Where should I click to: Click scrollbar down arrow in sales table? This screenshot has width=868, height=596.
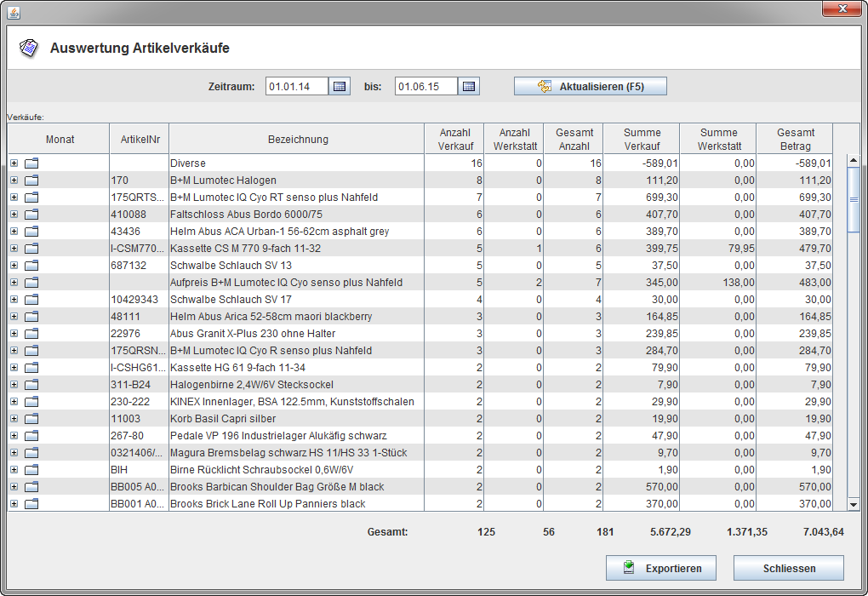854,504
